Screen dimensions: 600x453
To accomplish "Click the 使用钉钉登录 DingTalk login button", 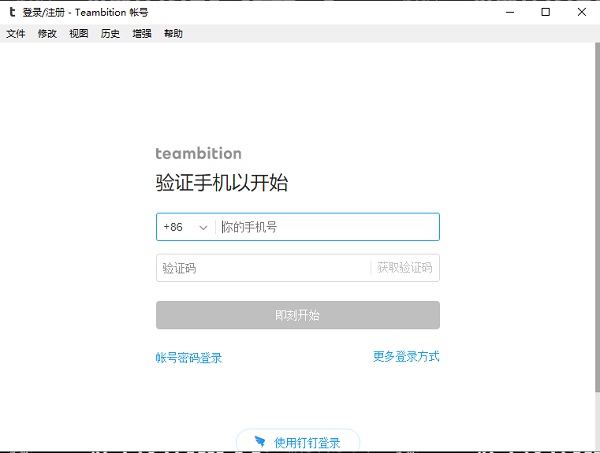I will click(298, 441).
